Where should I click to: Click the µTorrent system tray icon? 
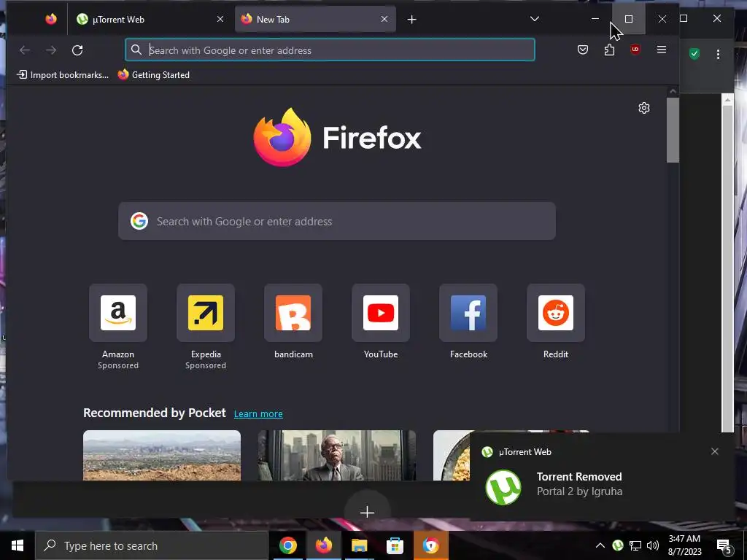click(x=618, y=545)
